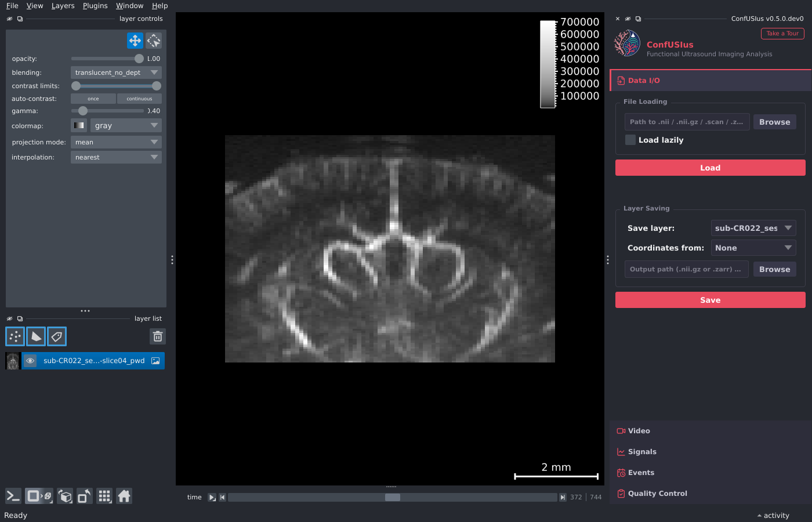Viewport: 812px width, 522px height.
Task: Roll dimensions order button
Action: pos(66,496)
